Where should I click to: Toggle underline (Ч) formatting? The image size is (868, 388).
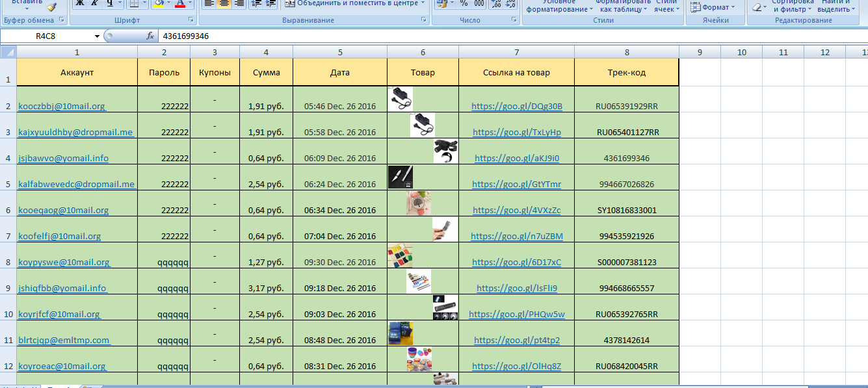109,4
